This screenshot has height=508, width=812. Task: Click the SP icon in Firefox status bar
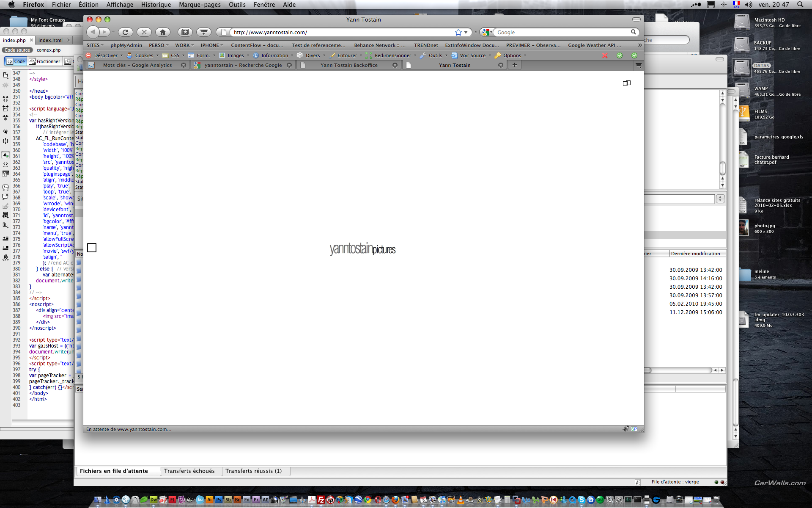click(634, 429)
